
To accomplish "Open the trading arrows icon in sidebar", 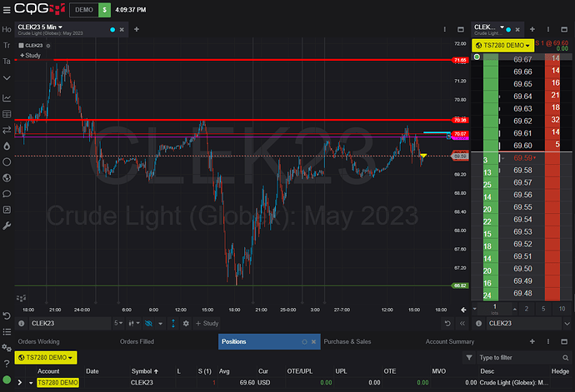I will (x=7, y=130).
